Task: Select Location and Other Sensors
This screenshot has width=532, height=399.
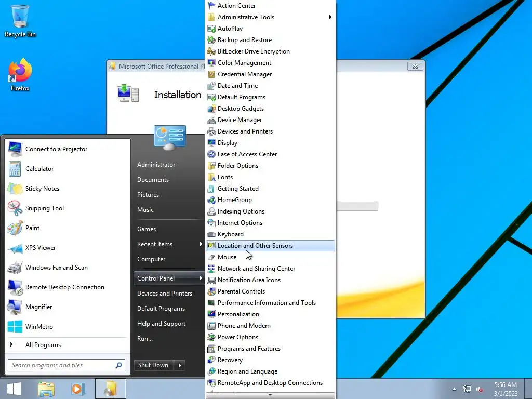Action: point(270,246)
